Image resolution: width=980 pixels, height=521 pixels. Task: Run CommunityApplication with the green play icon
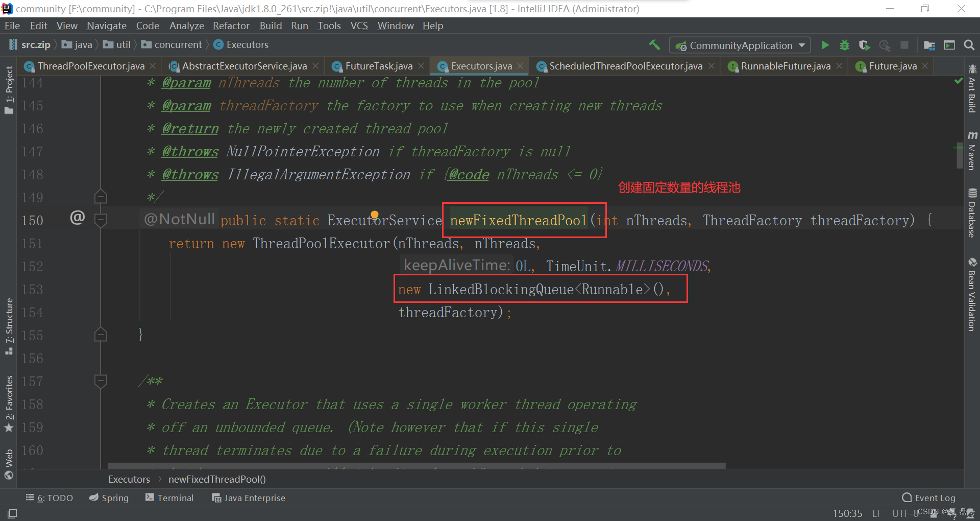(x=825, y=45)
